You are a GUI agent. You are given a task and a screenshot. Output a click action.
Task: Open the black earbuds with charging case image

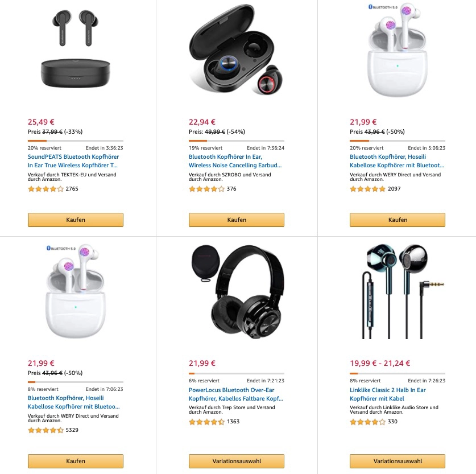pyautogui.click(x=237, y=50)
